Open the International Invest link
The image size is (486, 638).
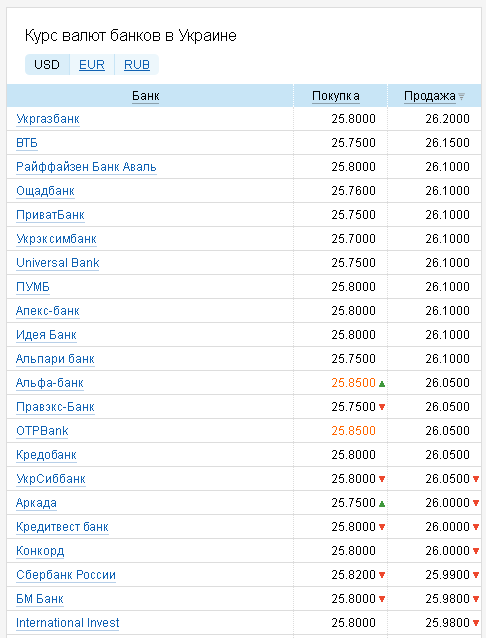point(68,623)
